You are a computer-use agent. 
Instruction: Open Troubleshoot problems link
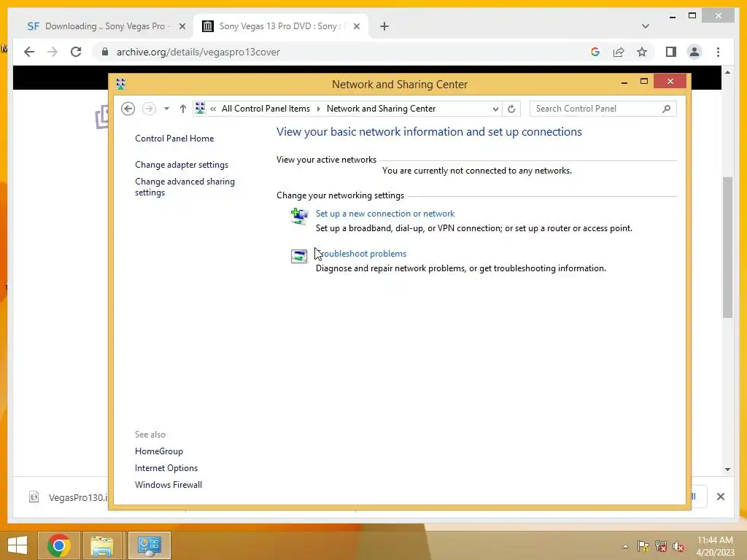(x=361, y=254)
